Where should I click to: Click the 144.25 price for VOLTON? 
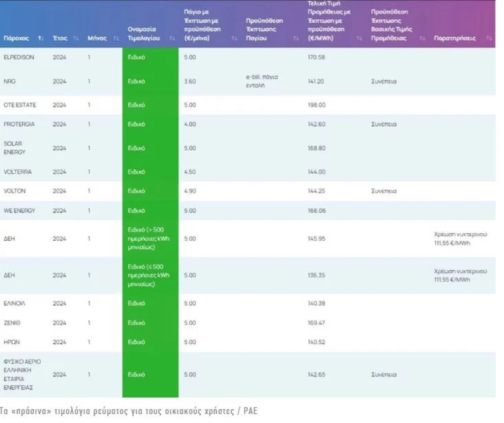click(x=317, y=191)
